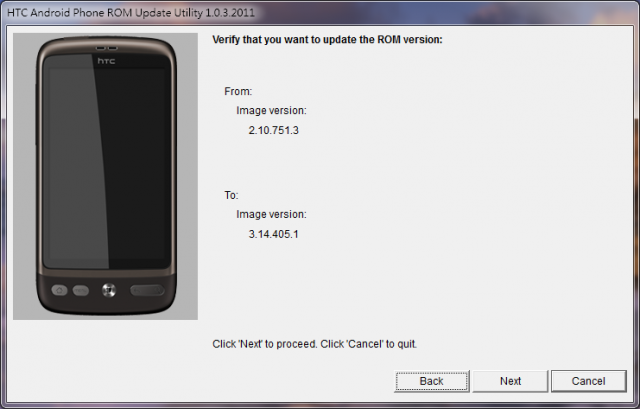
Task: Tap the Menu key on the phone image
Action: coord(81,290)
